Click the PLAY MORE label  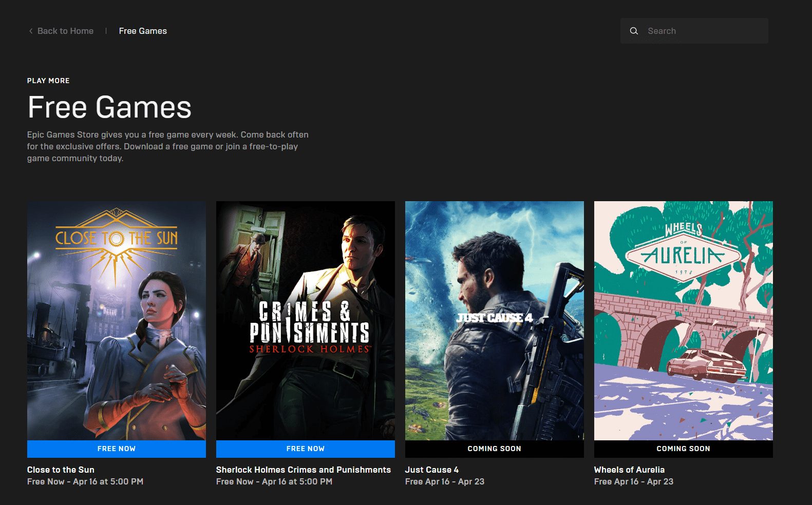[48, 81]
